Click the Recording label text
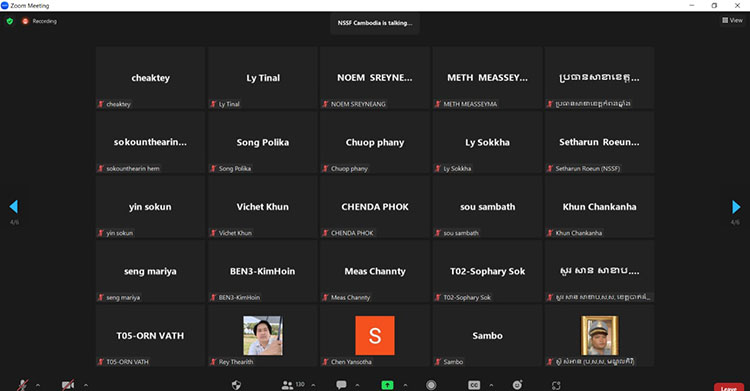The width and height of the screenshot is (750, 391). 44,21
